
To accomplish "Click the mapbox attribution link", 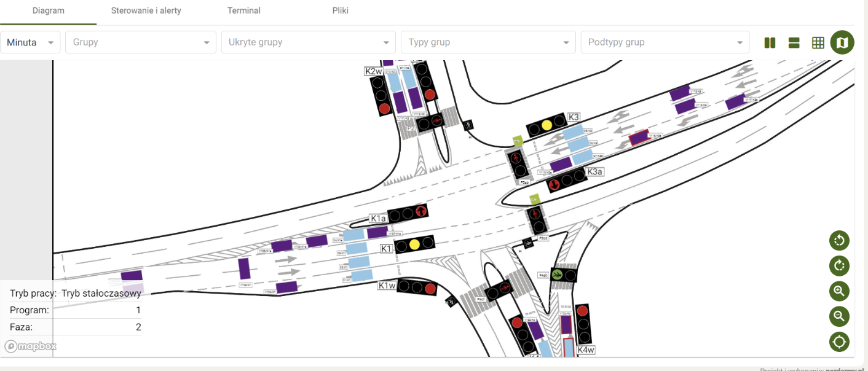I will click(30, 346).
